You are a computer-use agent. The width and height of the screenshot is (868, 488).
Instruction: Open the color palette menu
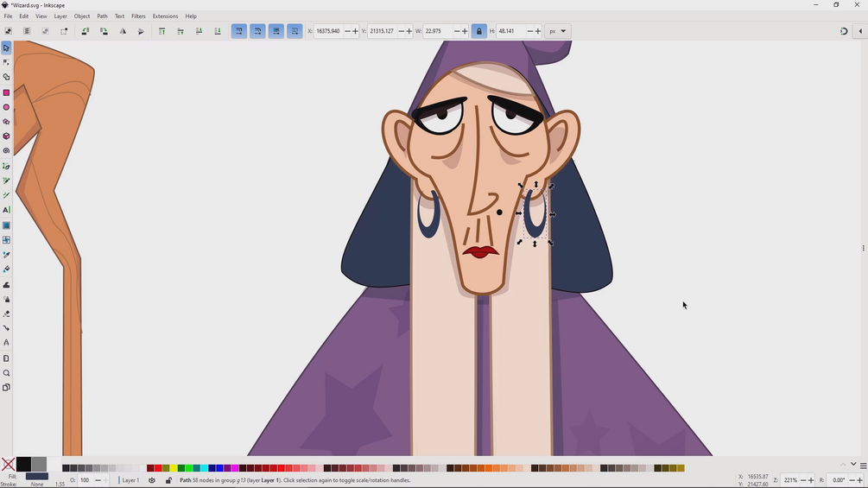863,466
